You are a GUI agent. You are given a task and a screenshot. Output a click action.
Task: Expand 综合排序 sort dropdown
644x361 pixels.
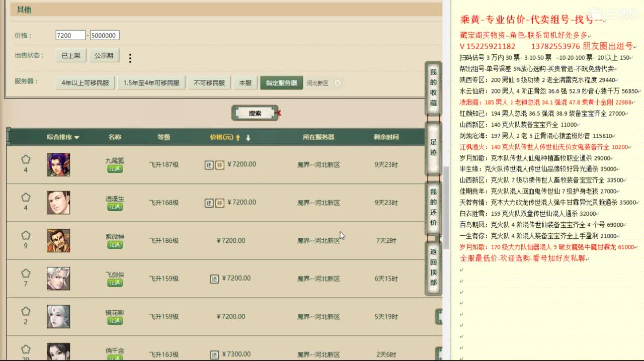[63, 137]
